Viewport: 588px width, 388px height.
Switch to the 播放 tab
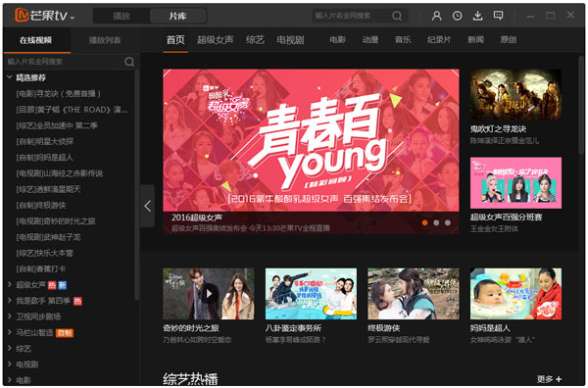(x=122, y=16)
